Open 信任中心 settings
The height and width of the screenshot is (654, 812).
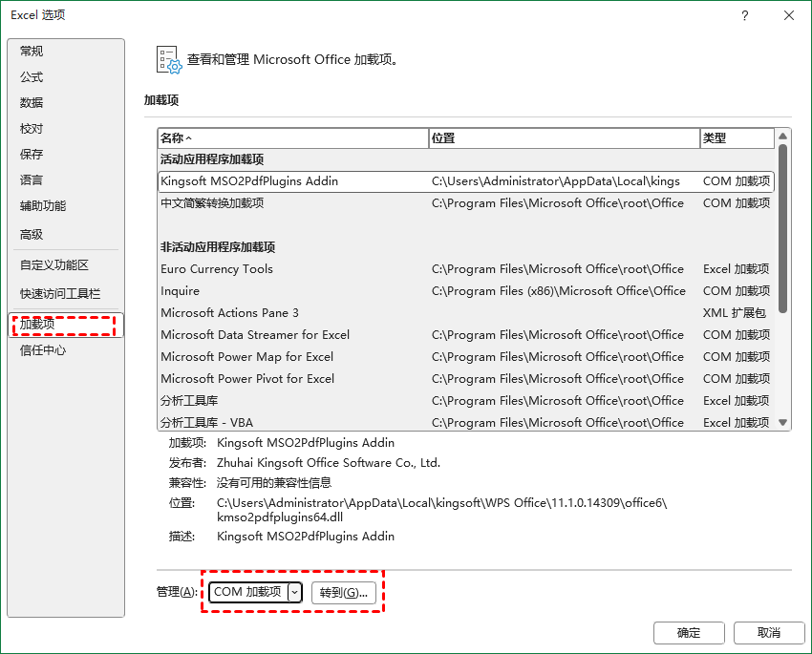pos(66,350)
